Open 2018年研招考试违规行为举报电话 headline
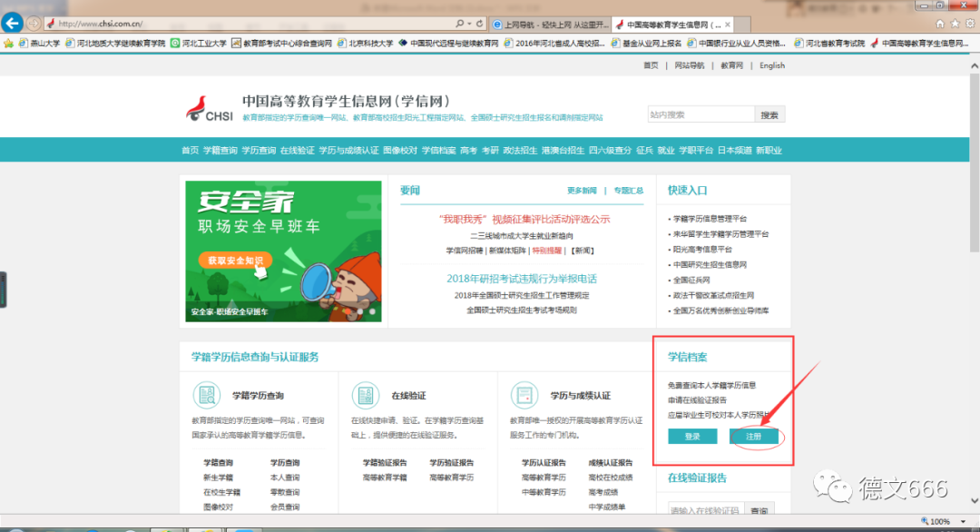This screenshot has height=532, width=980. [521, 279]
